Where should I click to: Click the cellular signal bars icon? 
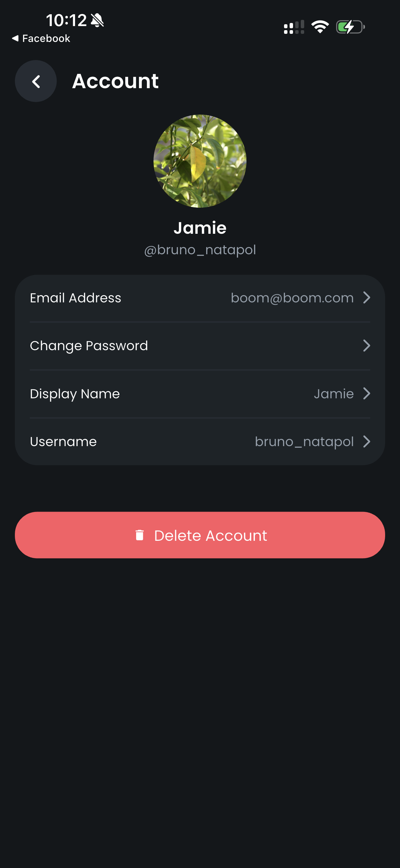(294, 27)
